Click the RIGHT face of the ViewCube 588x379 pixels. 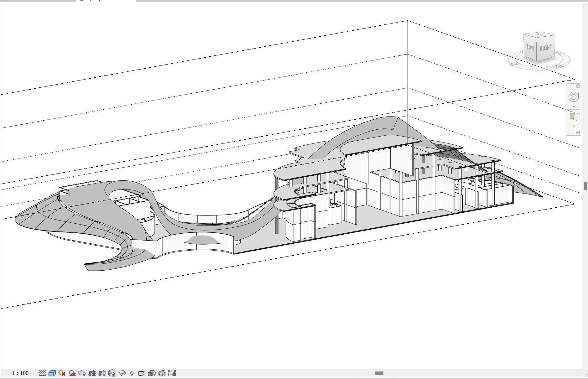546,48
